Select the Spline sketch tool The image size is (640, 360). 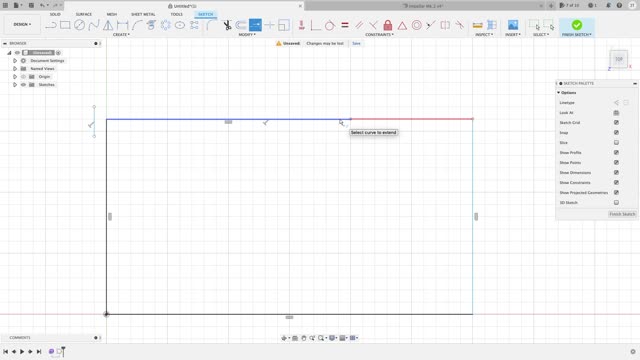pyautogui.click(x=94, y=25)
